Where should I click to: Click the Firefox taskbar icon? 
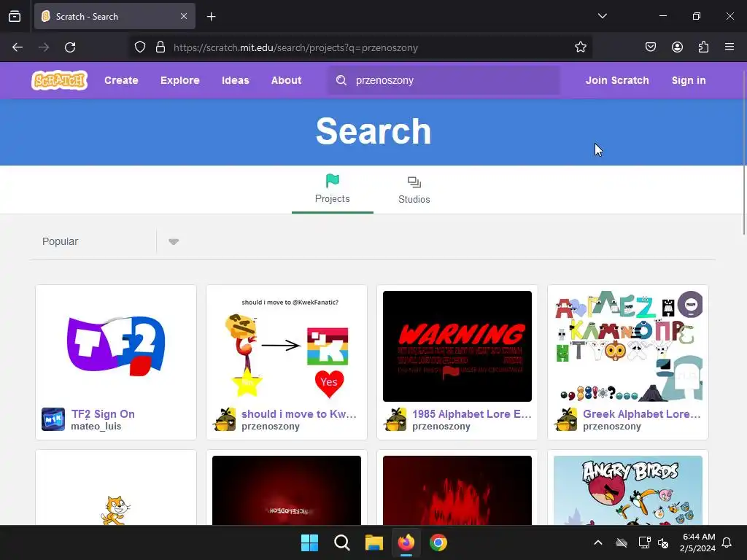[406, 542]
